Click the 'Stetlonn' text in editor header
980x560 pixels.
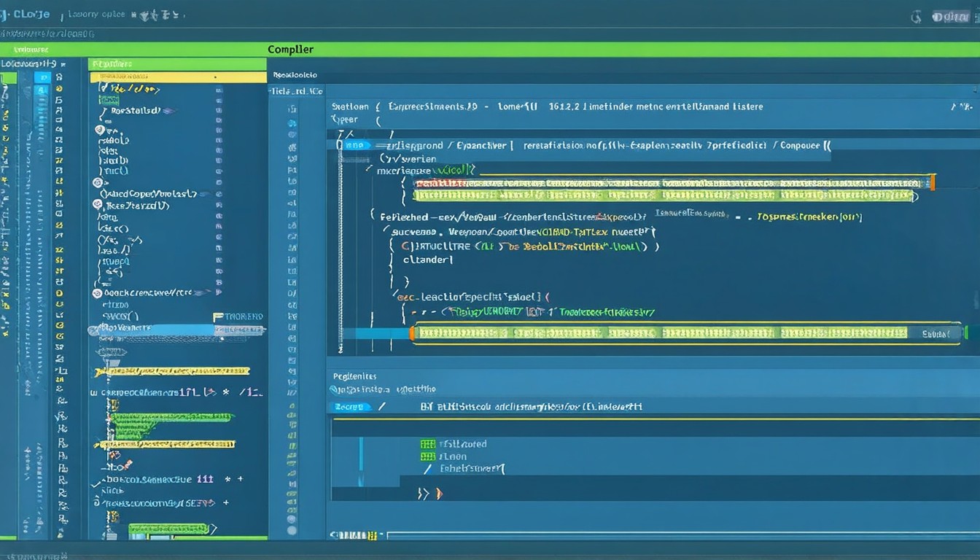350,106
